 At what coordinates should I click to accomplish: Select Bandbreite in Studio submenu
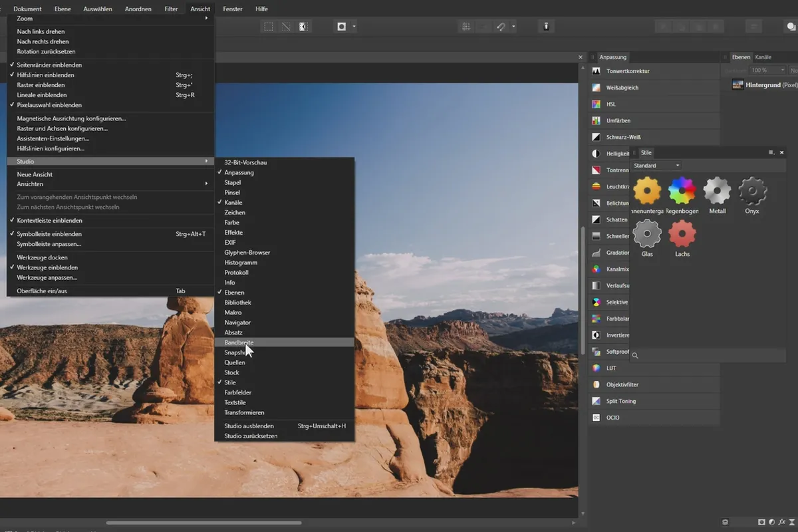pos(284,342)
